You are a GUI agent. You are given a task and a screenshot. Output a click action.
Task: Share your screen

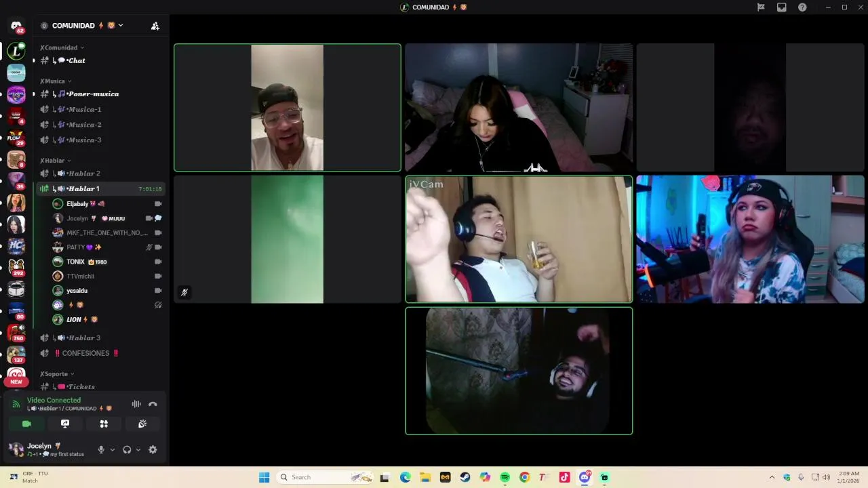tap(65, 424)
